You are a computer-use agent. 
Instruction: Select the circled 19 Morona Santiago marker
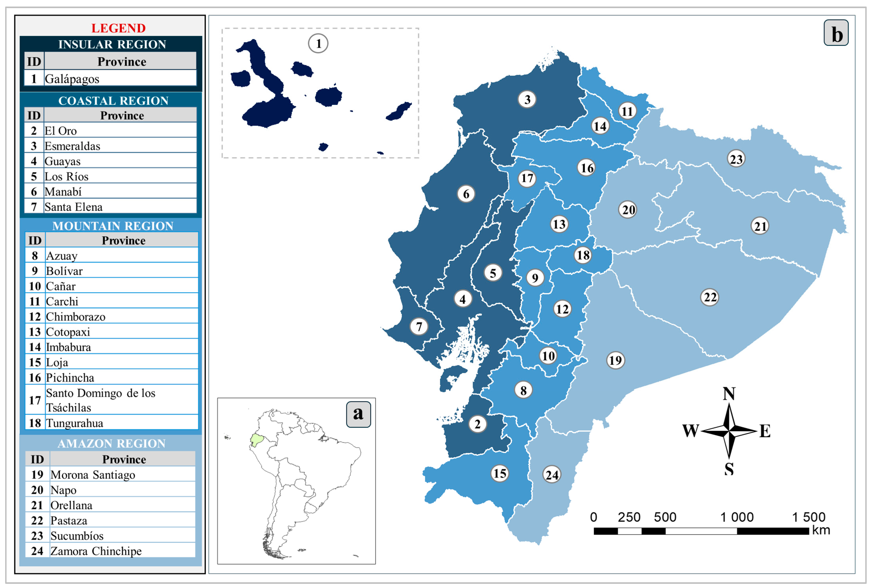click(615, 360)
